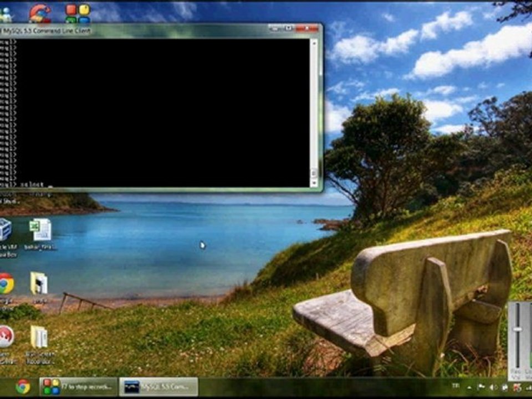Open Google Chrome desktop shortcut

[7, 284]
